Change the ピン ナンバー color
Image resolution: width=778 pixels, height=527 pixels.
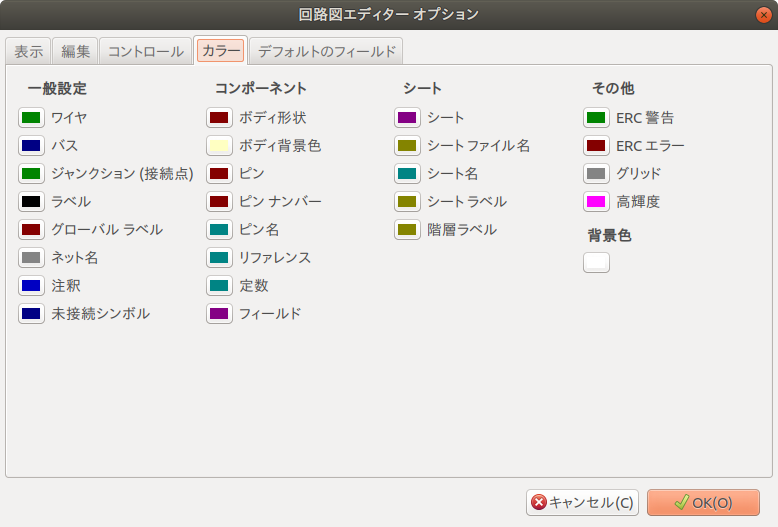(219, 202)
